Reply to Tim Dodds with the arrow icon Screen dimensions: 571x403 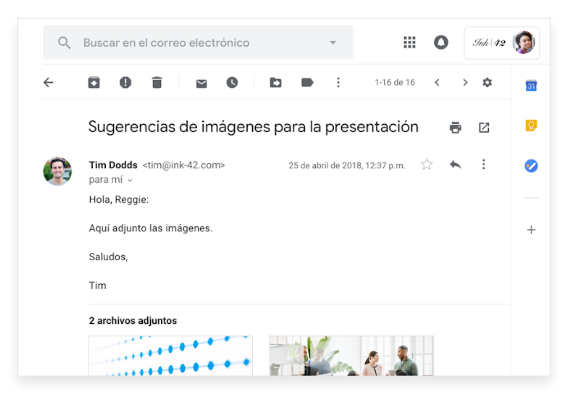pos(455,165)
